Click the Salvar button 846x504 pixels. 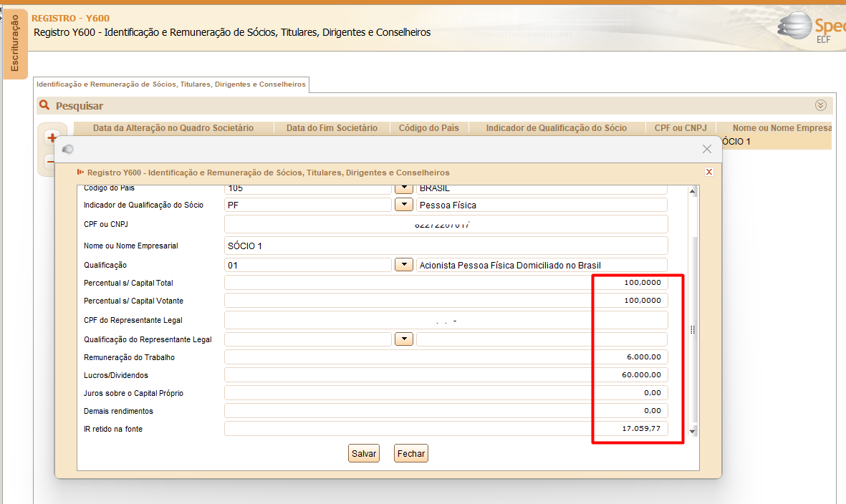coord(364,453)
